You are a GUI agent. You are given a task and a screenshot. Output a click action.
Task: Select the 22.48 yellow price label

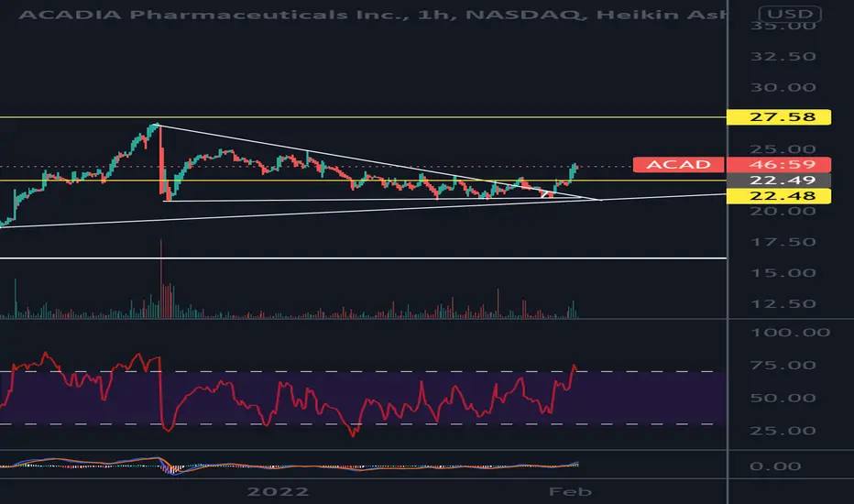(779, 195)
